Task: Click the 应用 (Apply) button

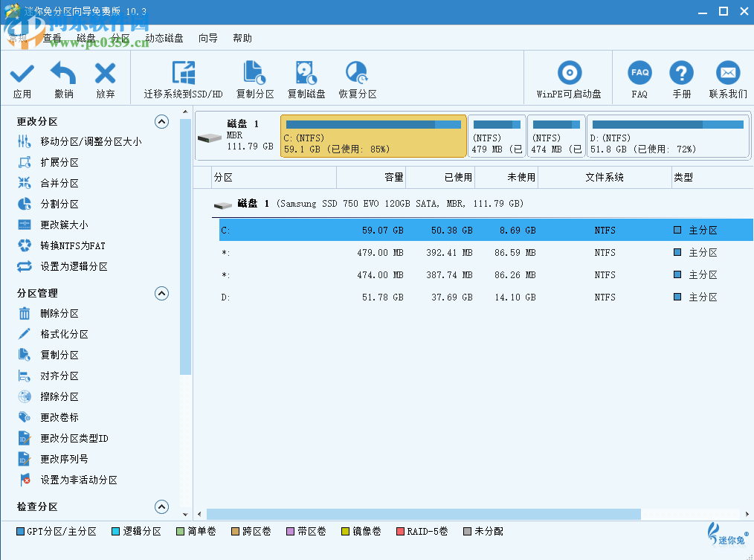Action: [22, 77]
